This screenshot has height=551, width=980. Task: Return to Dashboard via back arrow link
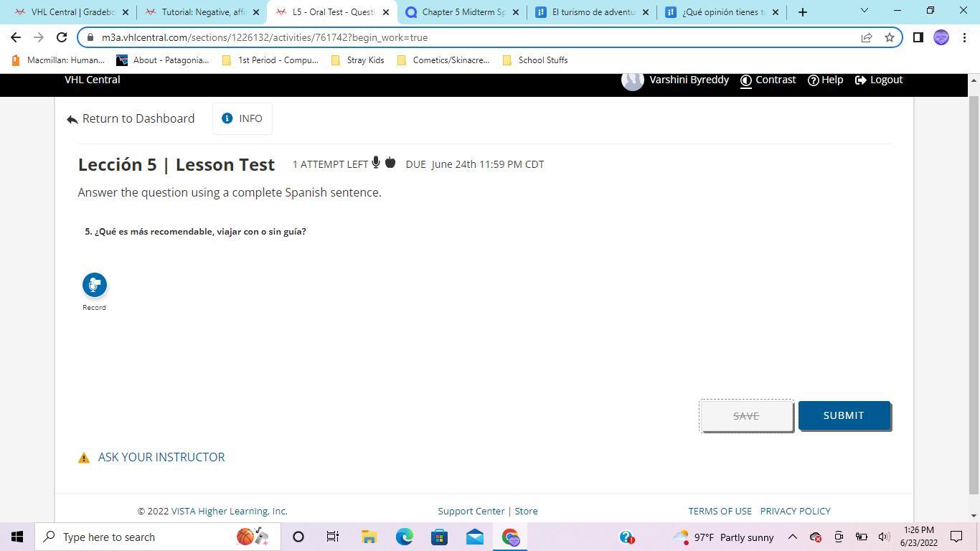click(131, 118)
